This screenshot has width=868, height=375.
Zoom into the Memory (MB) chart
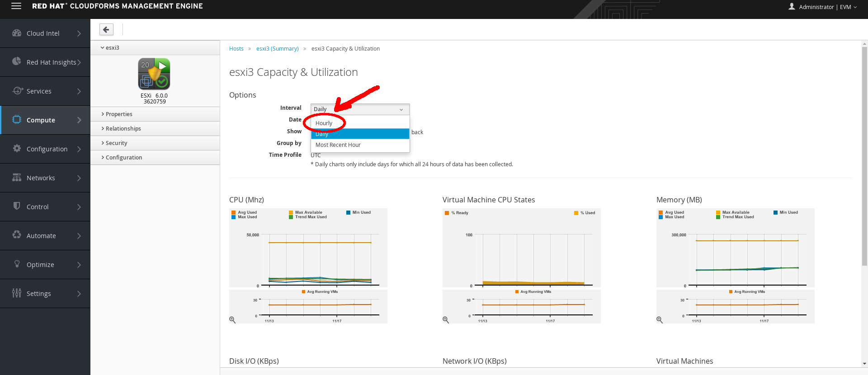(660, 320)
